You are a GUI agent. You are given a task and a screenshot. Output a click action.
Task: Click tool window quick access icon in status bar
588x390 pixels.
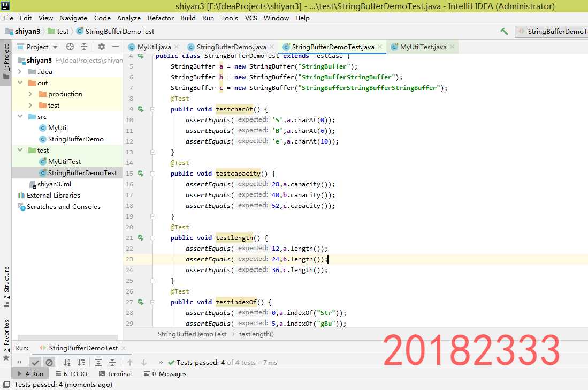click(6, 385)
